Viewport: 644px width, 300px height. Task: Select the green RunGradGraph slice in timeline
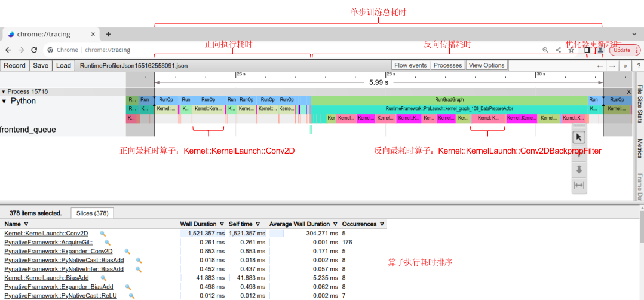pyautogui.click(x=449, y=100)
